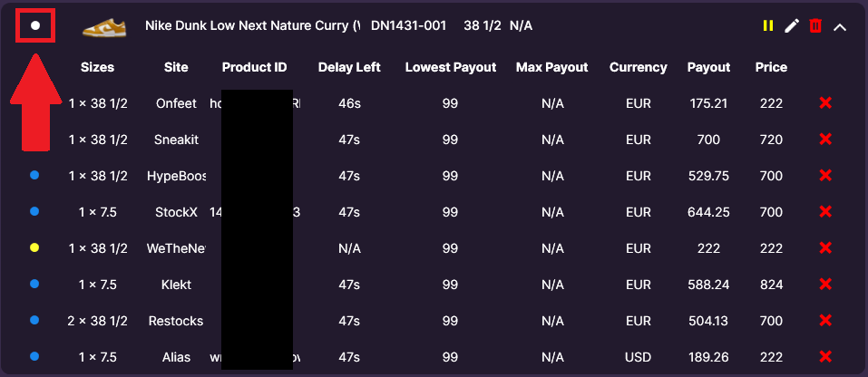Click the Dunk Low shoe thumbnail

[104, 26]
